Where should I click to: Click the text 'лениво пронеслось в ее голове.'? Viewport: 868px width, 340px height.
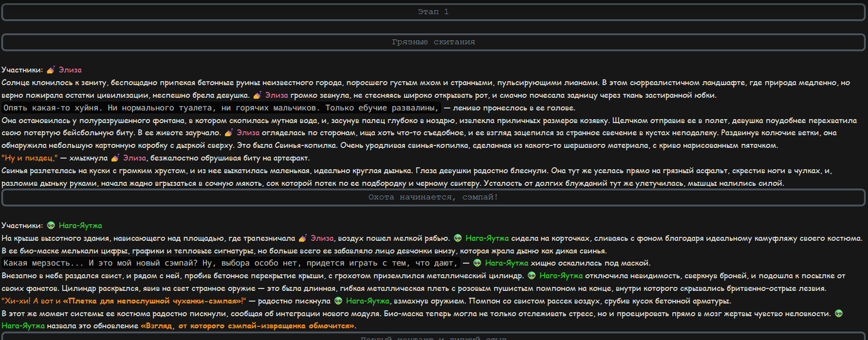pos(515,108)
